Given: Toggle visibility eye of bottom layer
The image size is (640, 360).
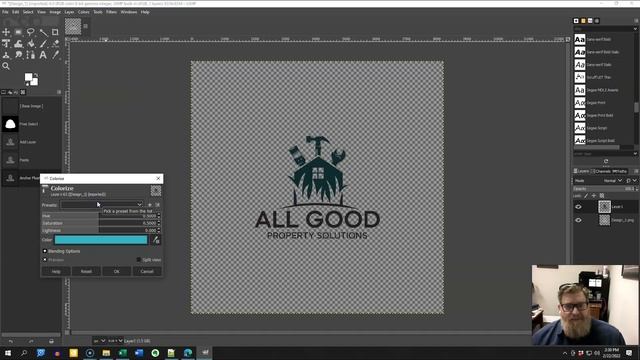Looking at the screenshot, I should click(578, 220).
